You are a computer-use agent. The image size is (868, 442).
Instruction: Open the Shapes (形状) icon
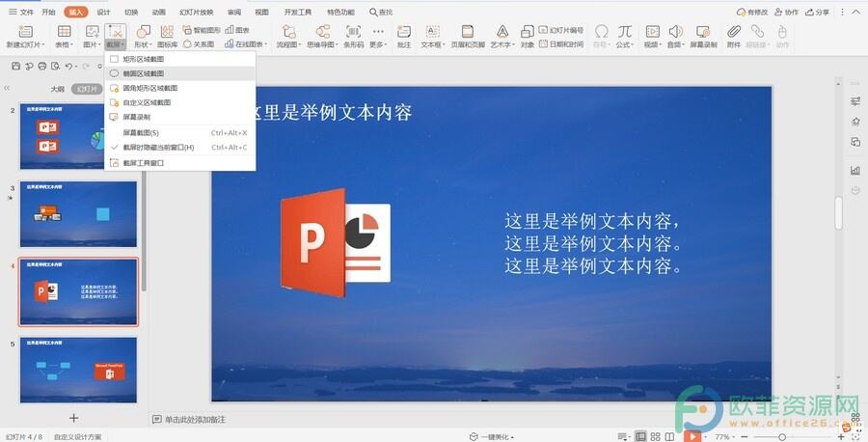(143, 32)
